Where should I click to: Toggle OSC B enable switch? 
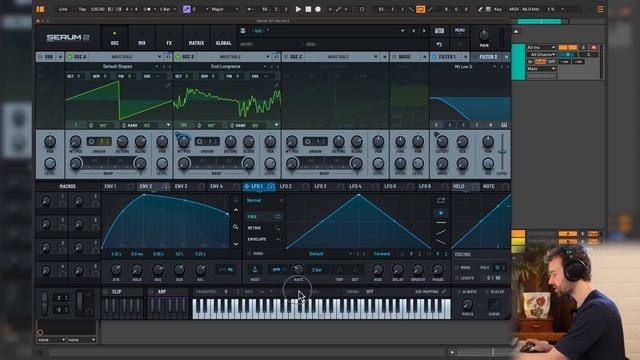coord(178,57)
